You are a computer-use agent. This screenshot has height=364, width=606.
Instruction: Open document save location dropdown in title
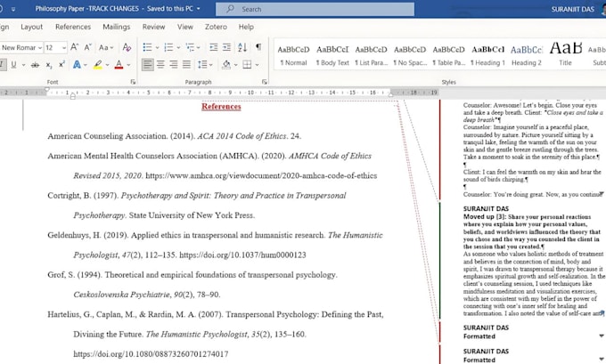(199, 9)
